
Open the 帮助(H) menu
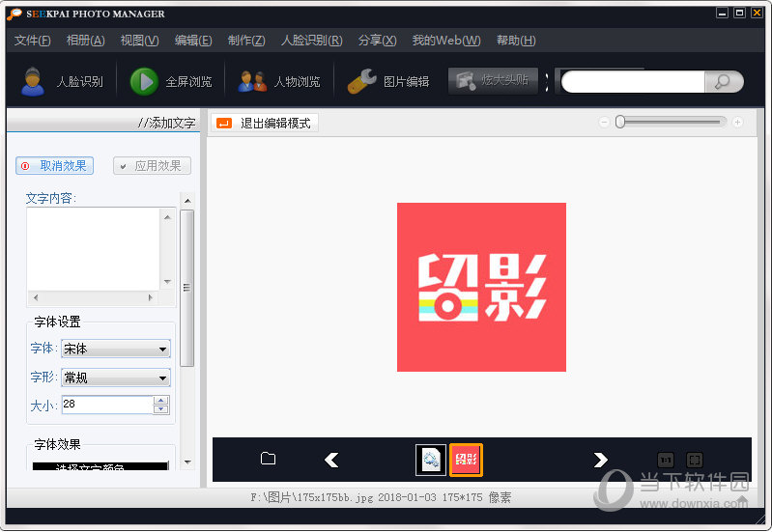tap(516, 41)
